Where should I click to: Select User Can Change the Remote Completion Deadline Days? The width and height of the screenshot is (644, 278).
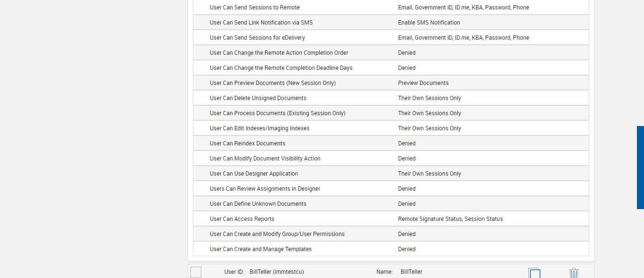[x=281, y=68]
